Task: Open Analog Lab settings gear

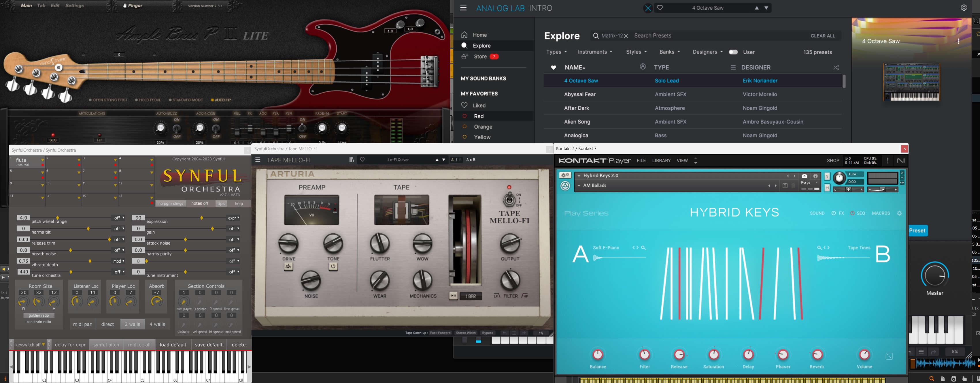Action: tap(964, 7)
